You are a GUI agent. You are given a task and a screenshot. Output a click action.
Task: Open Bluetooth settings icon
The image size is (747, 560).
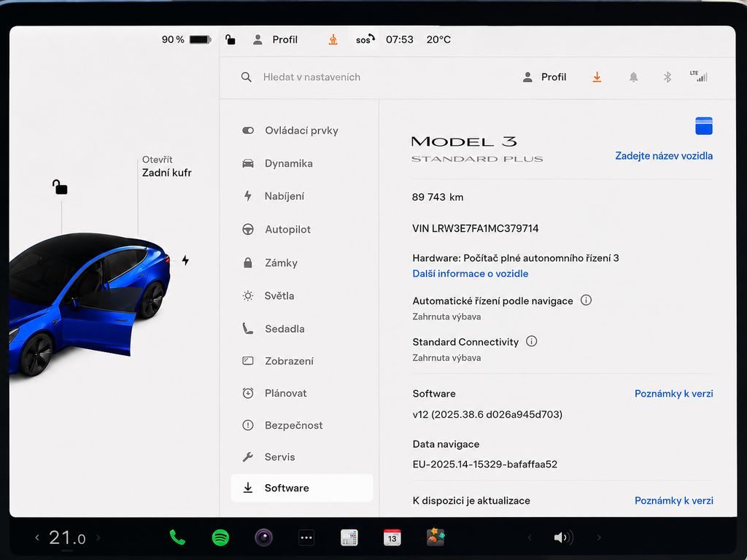667,77
